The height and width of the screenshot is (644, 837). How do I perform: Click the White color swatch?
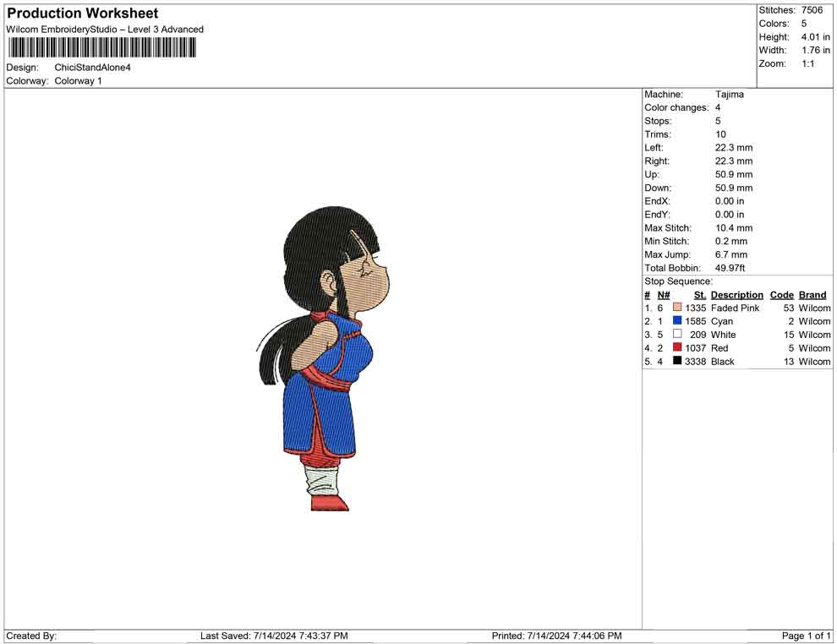[x=677, y=334]
